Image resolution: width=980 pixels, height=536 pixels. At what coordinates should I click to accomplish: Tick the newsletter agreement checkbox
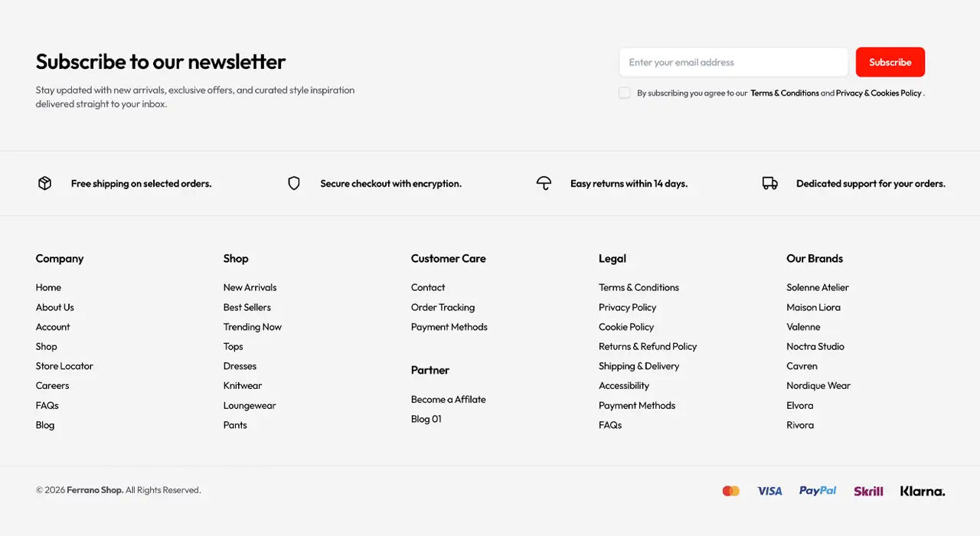coord(625,93)
